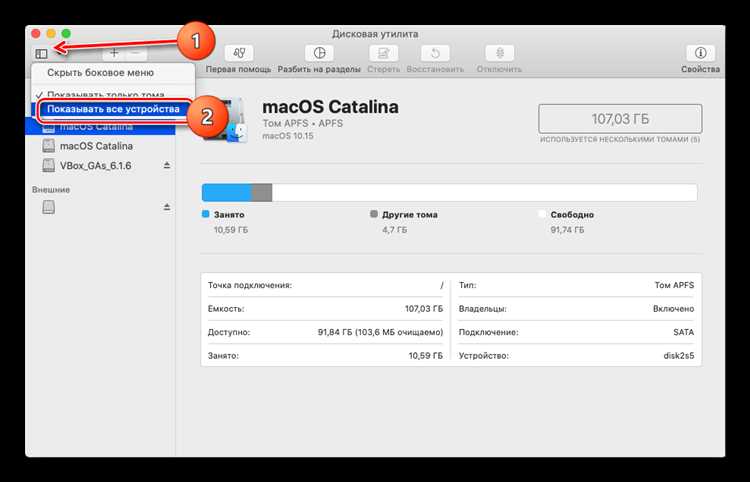
Task: Click the Занято table row value 10,59 ГБ
Action: [426, 356]
